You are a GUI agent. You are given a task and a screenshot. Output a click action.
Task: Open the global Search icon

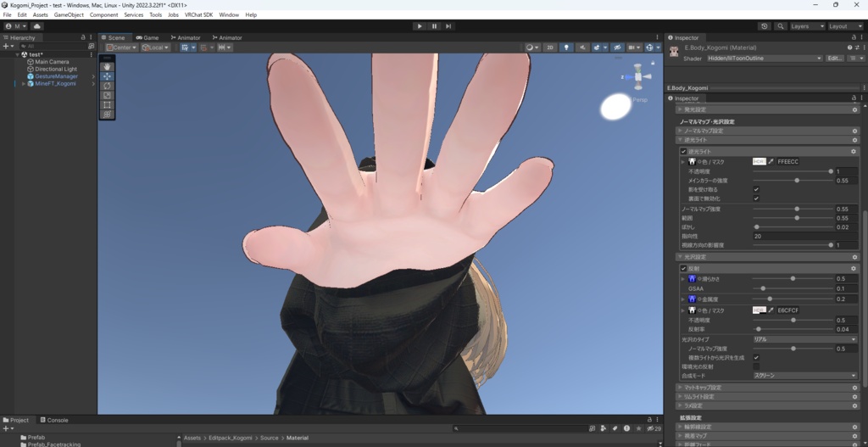(781, 26)
